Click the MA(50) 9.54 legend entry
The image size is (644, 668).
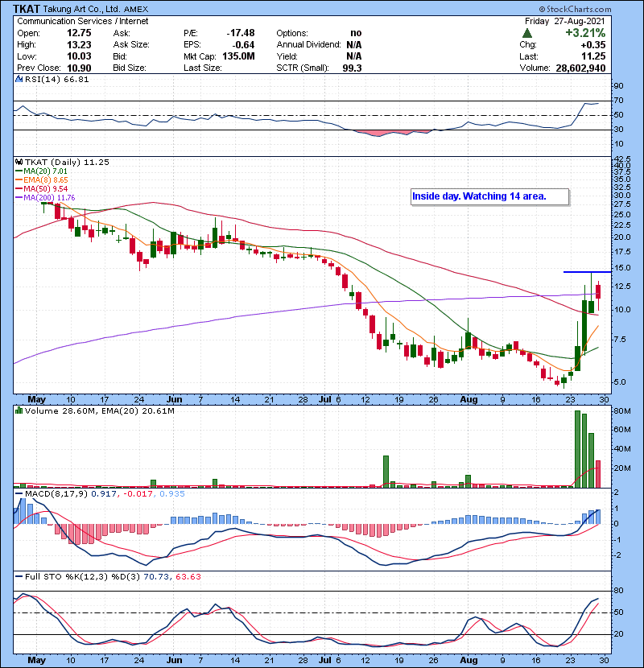[x=41, y=188]
